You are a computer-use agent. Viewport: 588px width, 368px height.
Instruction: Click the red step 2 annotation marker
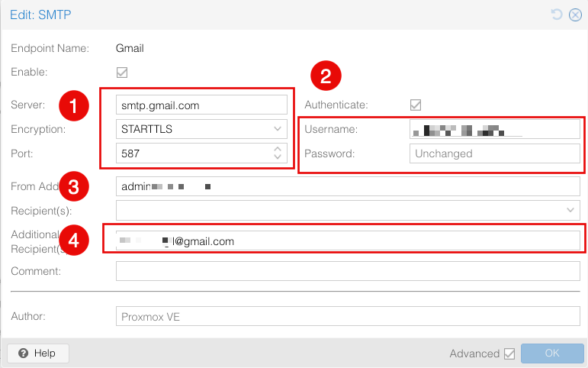[x=325, y=76]
